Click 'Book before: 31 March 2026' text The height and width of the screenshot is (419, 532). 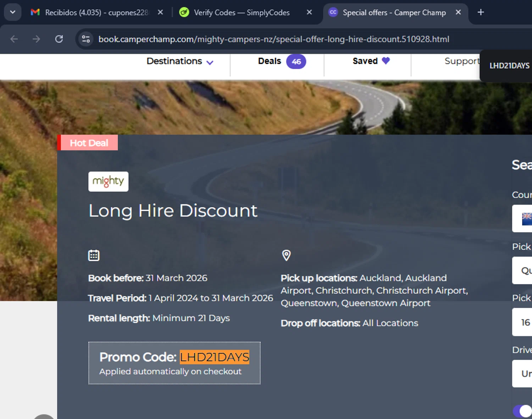tap(148, 278)
